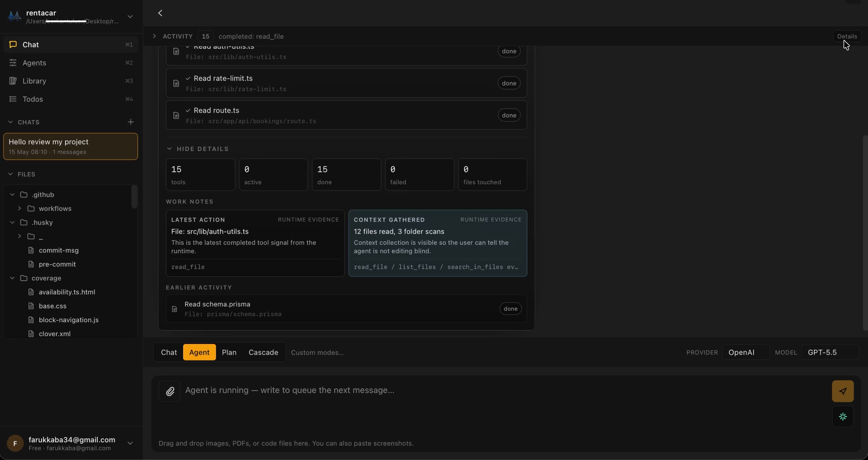Click the rentacar project logo icon

pyautogui.click(x=14, y=16)
